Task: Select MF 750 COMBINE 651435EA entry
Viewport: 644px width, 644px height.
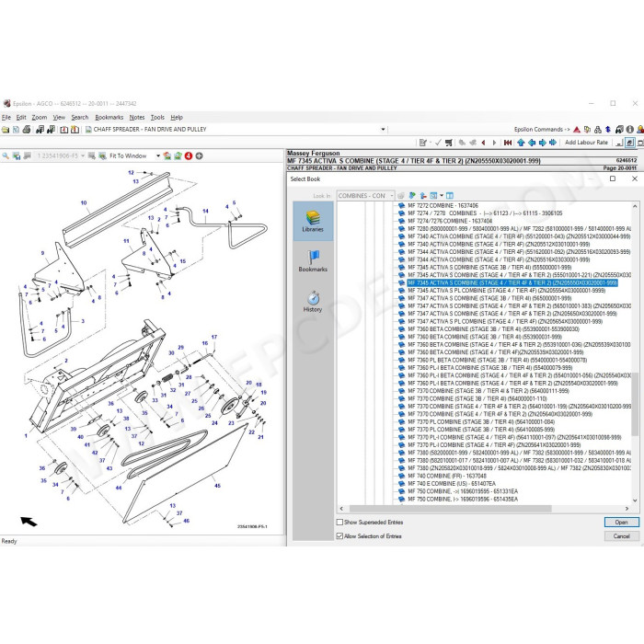Action: pos(463,500)
